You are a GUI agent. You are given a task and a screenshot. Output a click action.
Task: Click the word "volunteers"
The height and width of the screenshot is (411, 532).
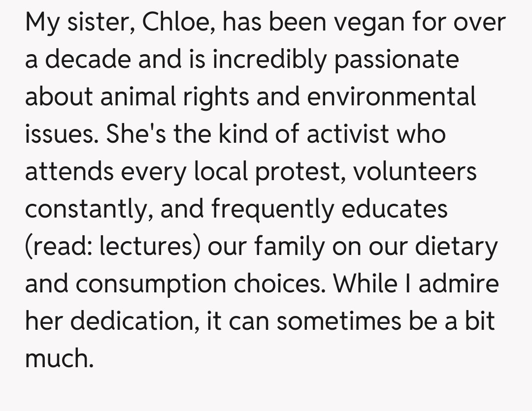(x=415, y=172)
